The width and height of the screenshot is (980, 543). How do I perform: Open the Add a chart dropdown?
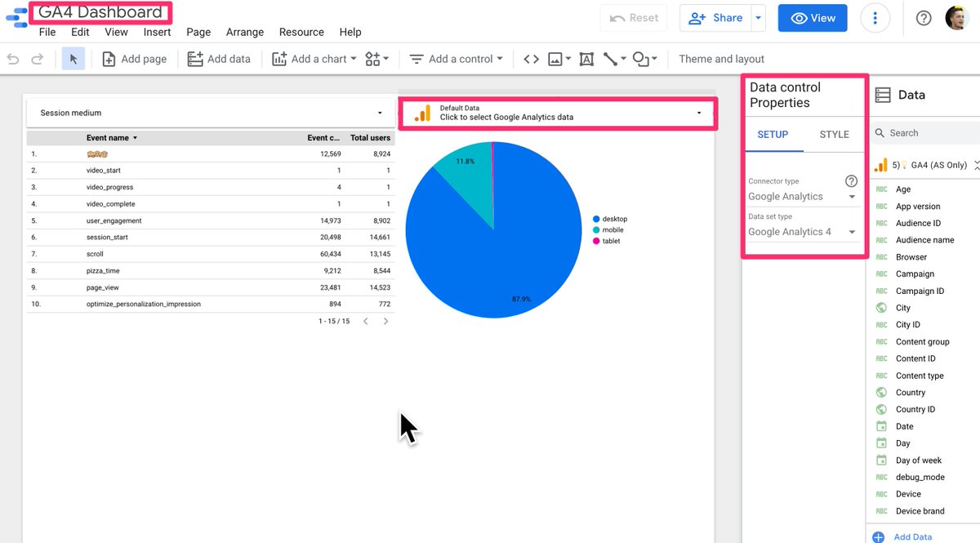point(314,59)
